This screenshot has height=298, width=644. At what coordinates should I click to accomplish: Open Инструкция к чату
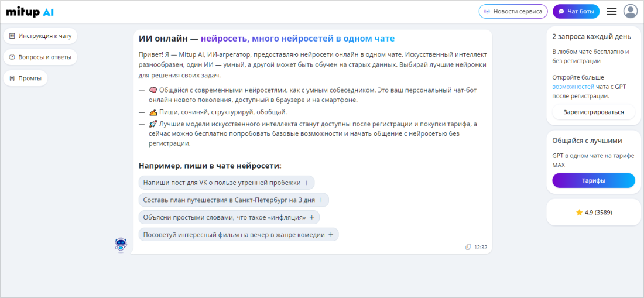tap(40, 36)
